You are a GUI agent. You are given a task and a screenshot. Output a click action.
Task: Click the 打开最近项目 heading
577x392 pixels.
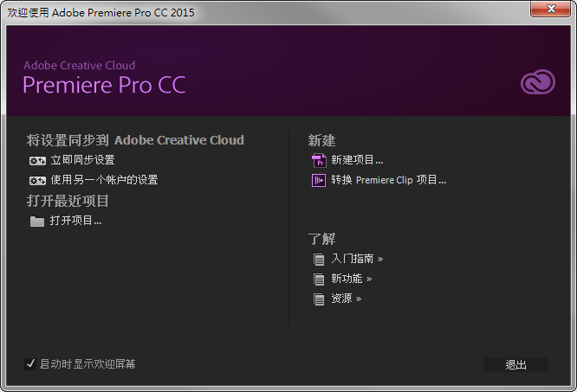tap(68, 202)
